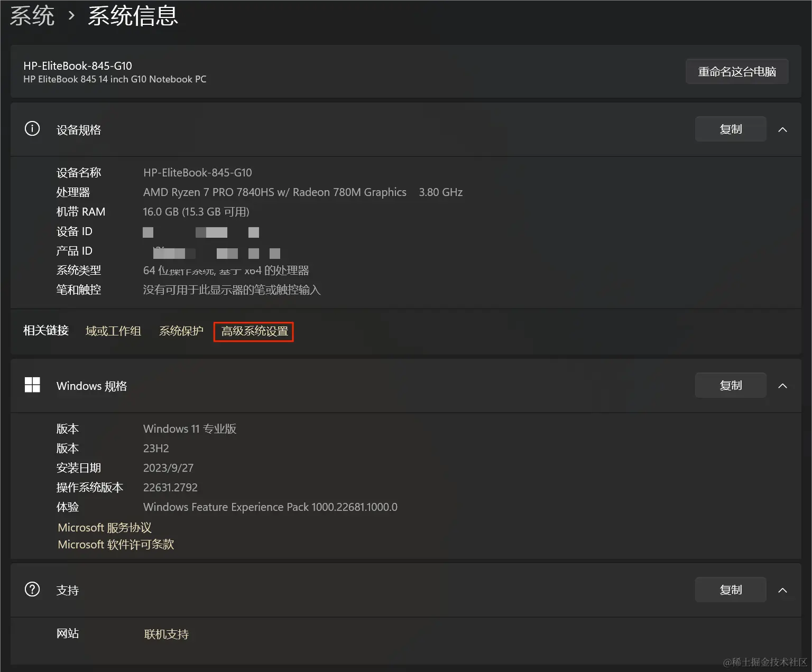Click the 系统类型 label
Image resolution: width=812 pixels, height=672 pixels.
coord(79,270)
